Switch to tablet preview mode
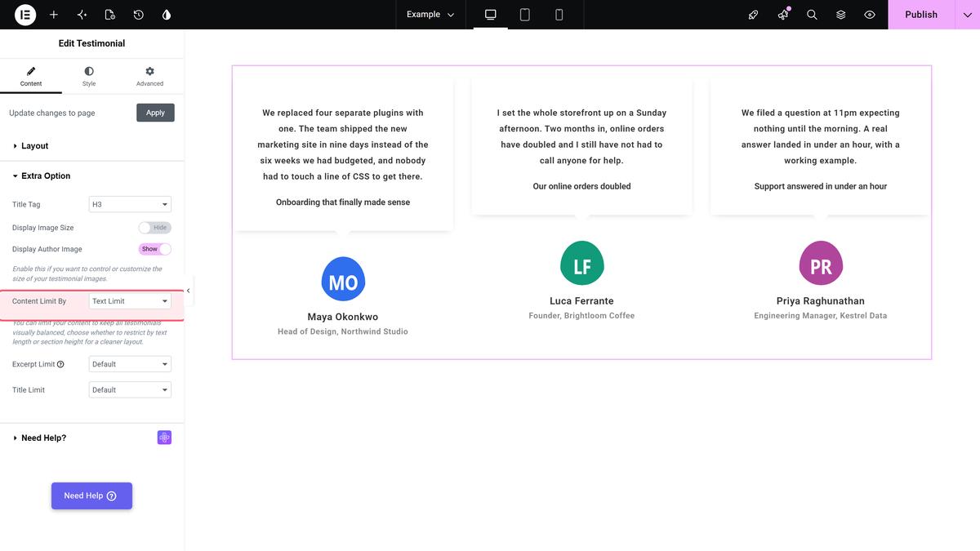The width and height of the screenshot is (980, 551). coord(525,15)
